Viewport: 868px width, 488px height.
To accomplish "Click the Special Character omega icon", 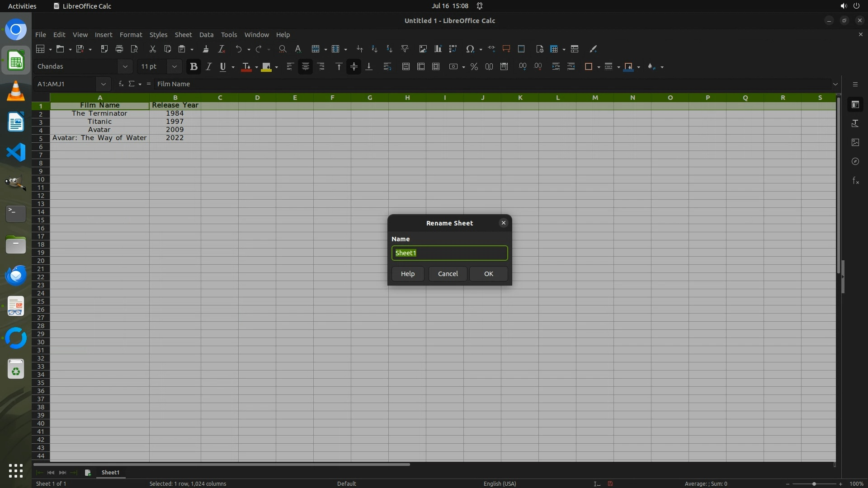I will pos(470,49).
